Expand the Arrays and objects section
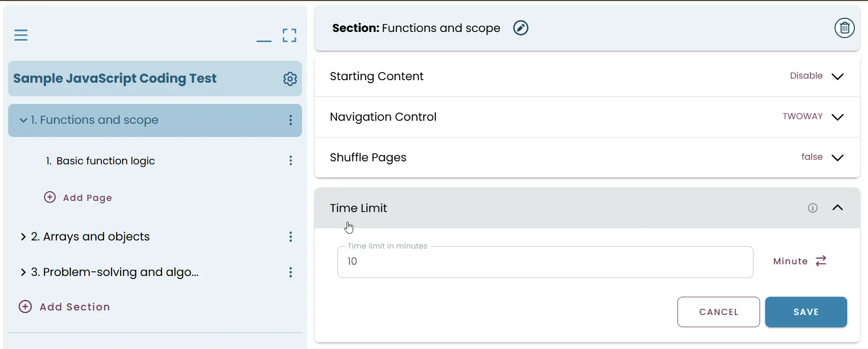This screenshot has width=868, height=349. click(23, 237)
